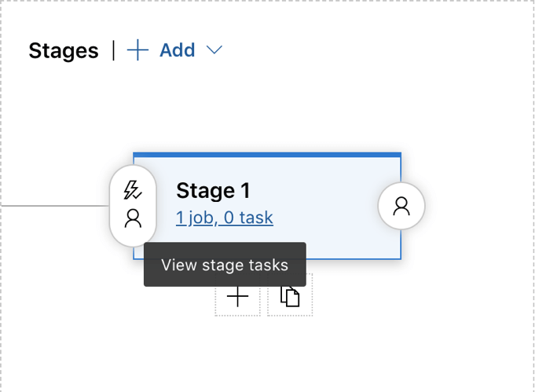Image resolution: width=535 pixels, height=392 pixels.
Task: Open the post-deployment conditions person icon
Action: (401, 206)
